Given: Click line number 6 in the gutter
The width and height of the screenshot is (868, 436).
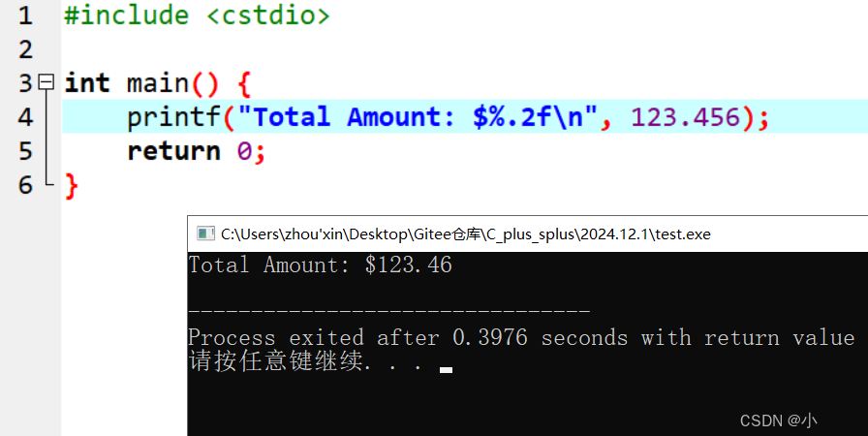Looking at the screenshot, I should [x=25, y=185].
